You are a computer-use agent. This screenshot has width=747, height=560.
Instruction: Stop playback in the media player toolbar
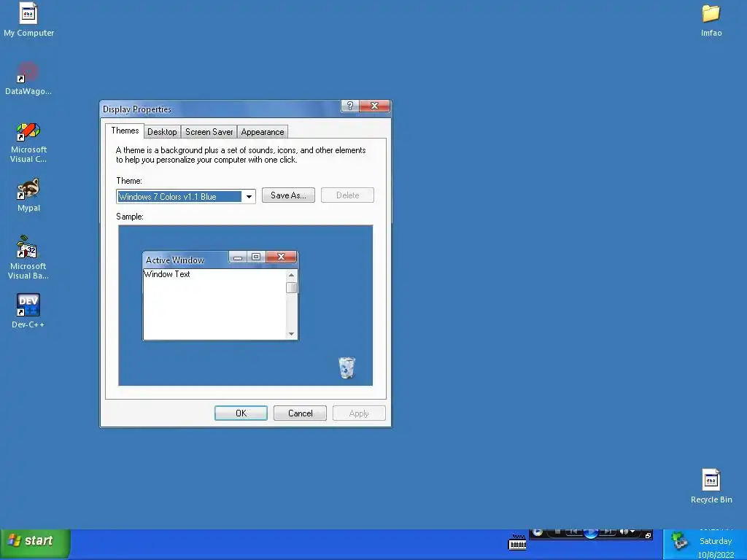557,532
